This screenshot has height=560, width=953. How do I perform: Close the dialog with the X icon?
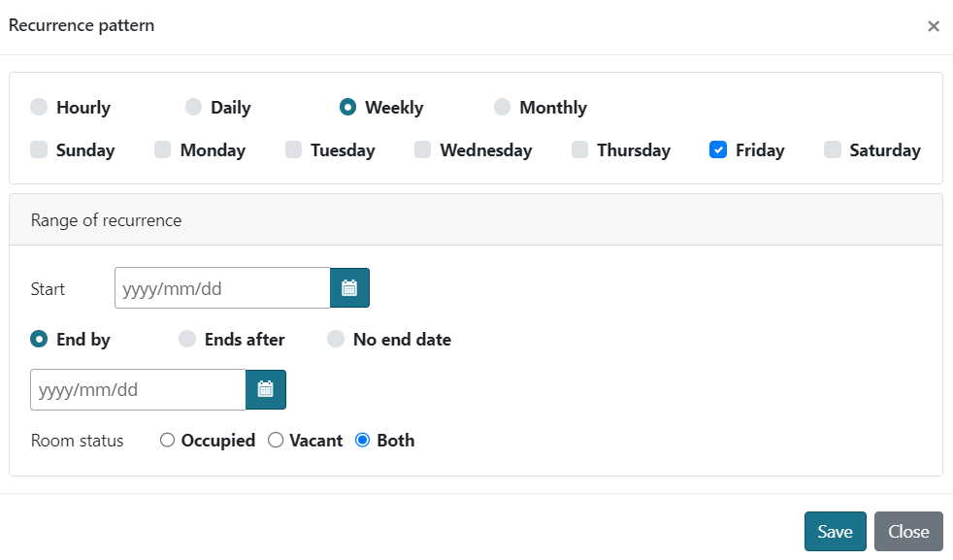tap(933, 26)
